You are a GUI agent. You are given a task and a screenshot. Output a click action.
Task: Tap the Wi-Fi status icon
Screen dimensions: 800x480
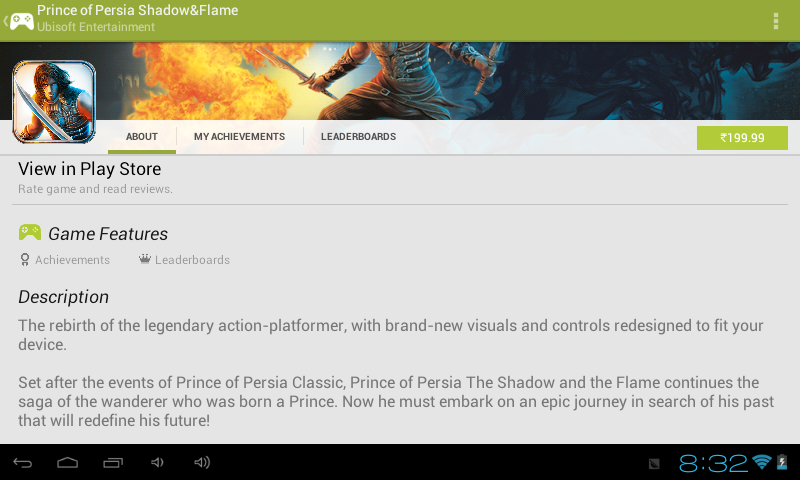point(762,462)
